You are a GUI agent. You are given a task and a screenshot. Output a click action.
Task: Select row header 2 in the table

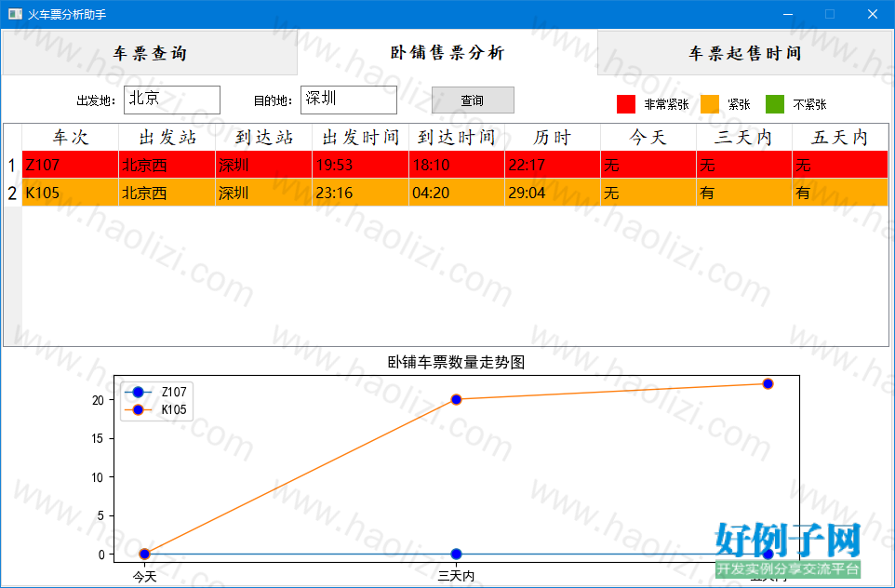[x=12, y=193]
